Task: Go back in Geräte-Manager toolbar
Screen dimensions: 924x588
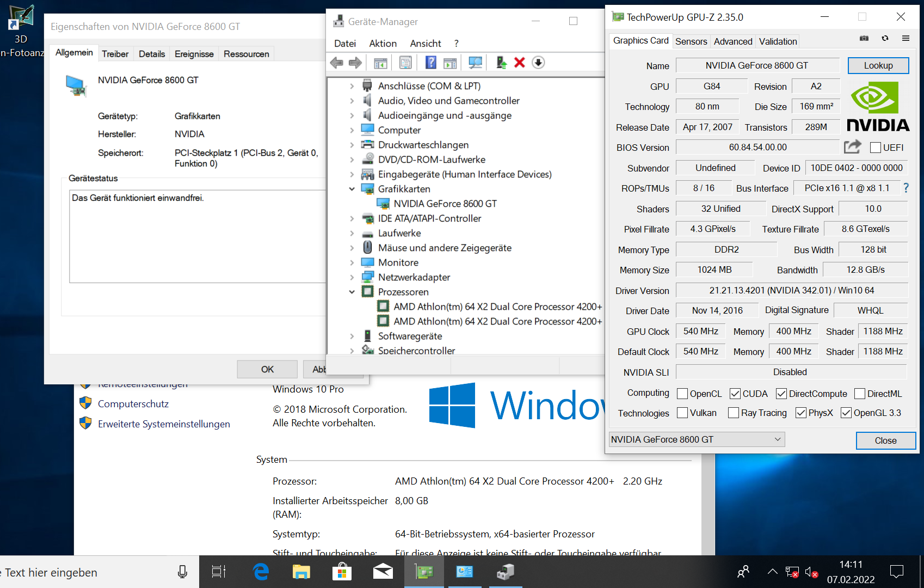Action: (x=337, y=63)
